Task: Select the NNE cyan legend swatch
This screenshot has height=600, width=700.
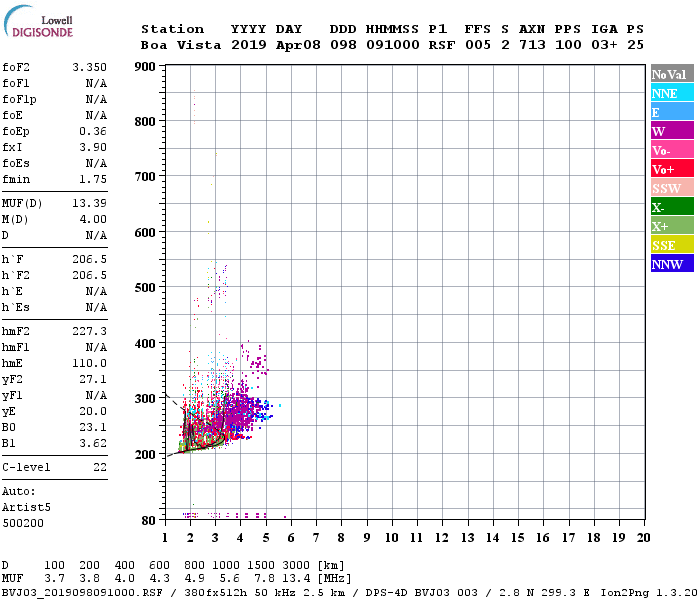Action: (672, 93)
